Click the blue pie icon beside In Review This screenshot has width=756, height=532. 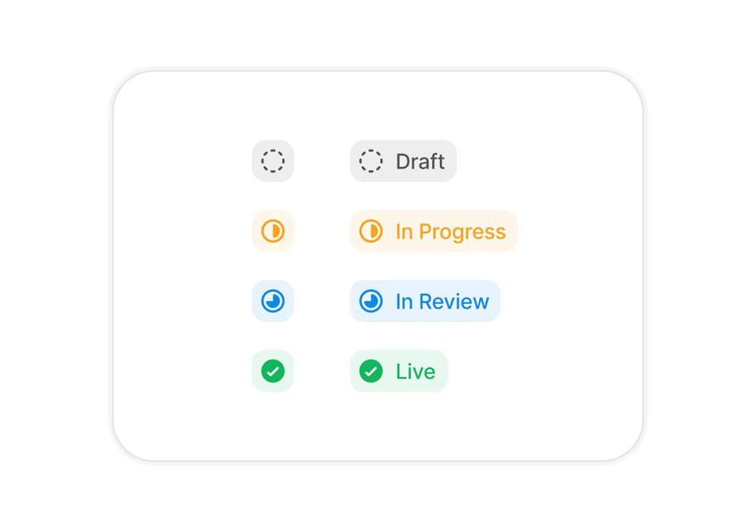[x=371, y=301]
